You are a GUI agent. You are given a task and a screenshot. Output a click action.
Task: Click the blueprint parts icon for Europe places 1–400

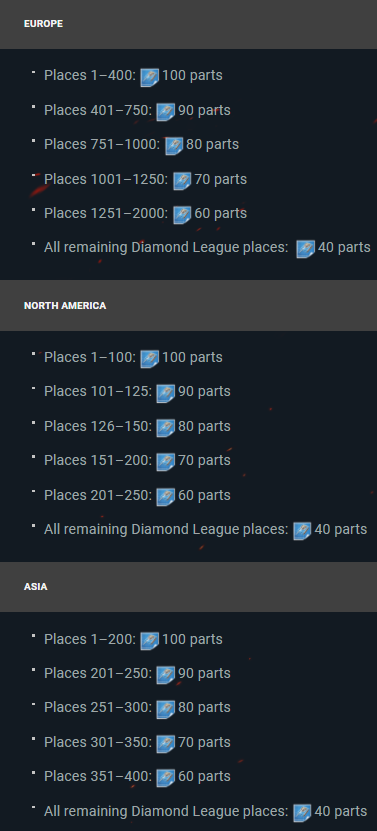pos(150,77)
